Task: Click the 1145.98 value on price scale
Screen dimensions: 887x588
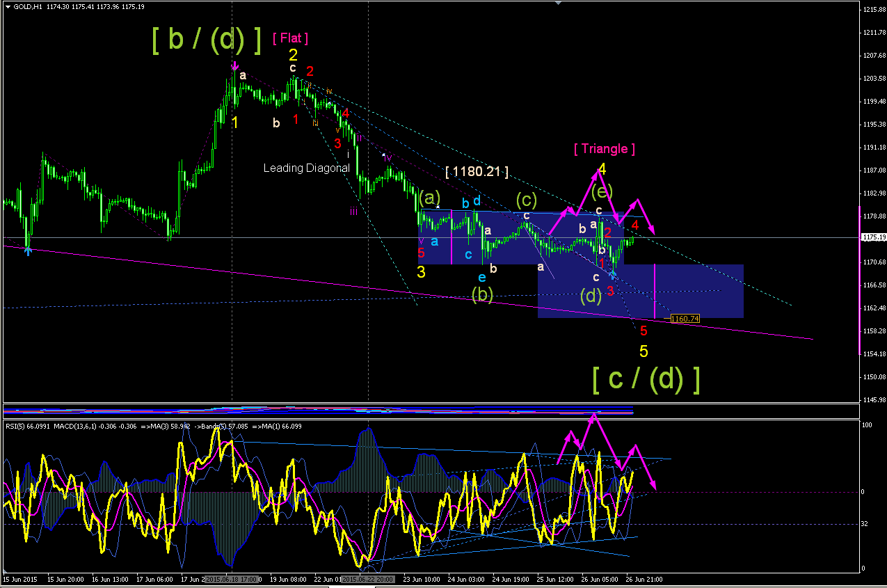Action: tap(873, 400)
